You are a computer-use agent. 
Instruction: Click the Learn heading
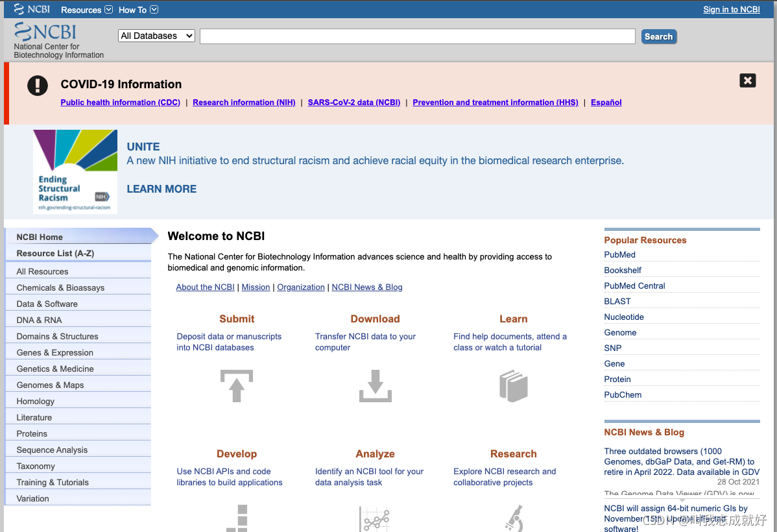click(514, 319)
